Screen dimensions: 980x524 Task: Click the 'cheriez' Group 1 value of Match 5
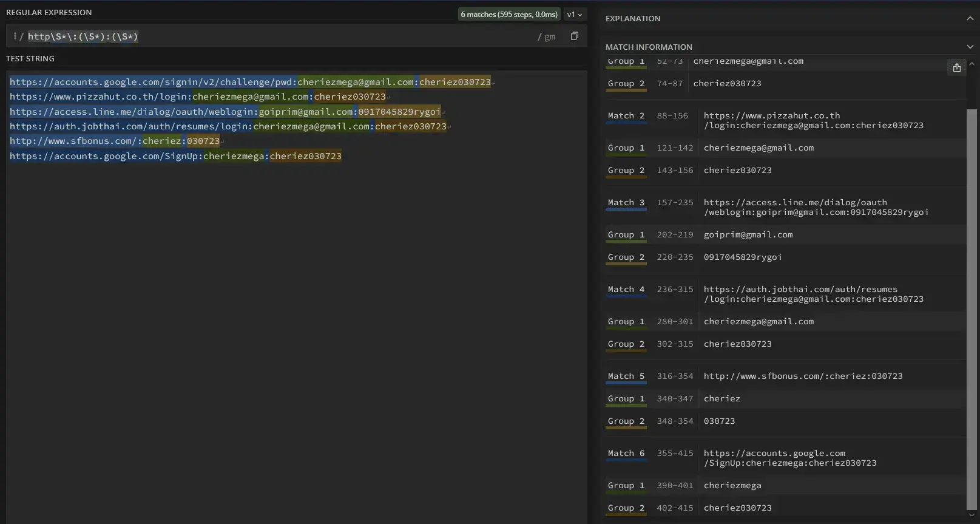pyautogui.click(x=722, y=398)
